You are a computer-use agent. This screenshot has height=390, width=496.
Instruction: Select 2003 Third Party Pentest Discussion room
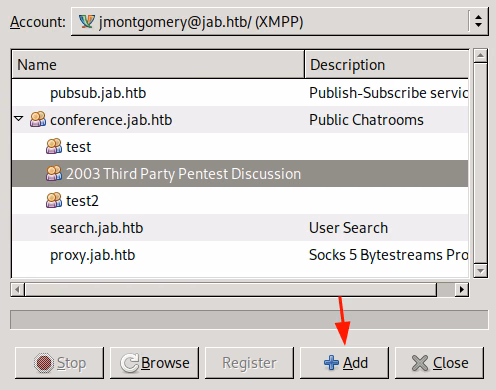click(240, 174)
